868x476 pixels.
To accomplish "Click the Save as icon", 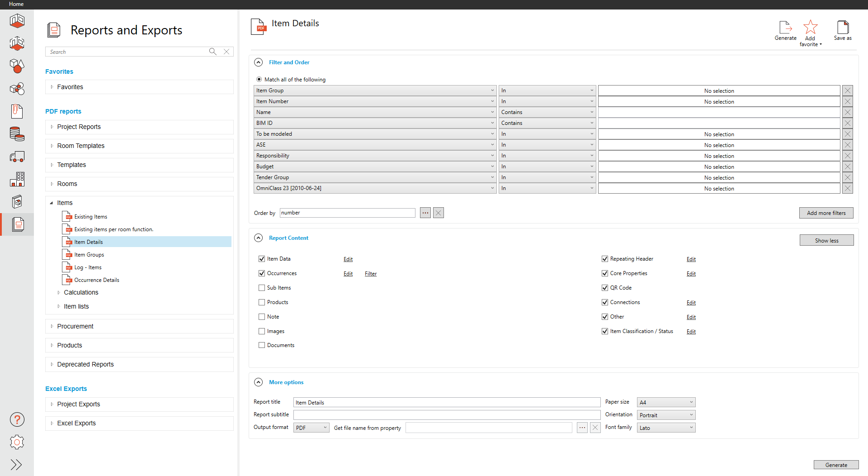I will click(x=843, y=28).
